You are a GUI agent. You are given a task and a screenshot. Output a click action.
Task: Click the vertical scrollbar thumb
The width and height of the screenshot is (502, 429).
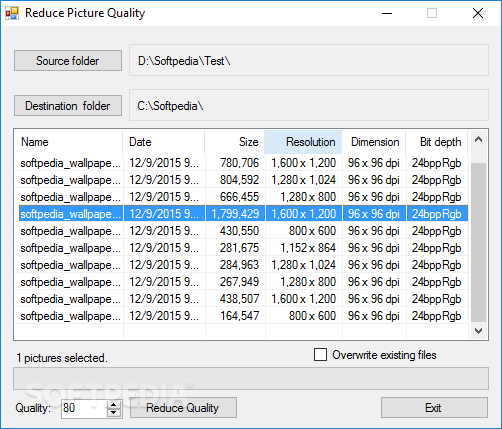click(x=478, y=243)
